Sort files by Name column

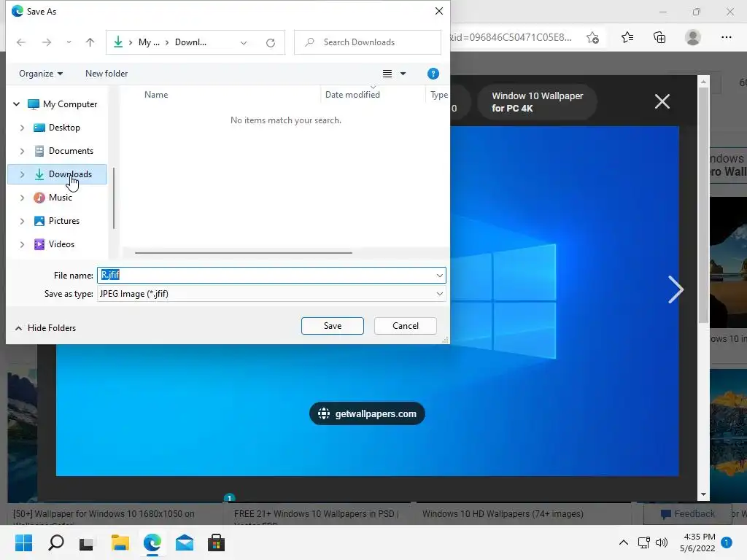pos(156,95)
